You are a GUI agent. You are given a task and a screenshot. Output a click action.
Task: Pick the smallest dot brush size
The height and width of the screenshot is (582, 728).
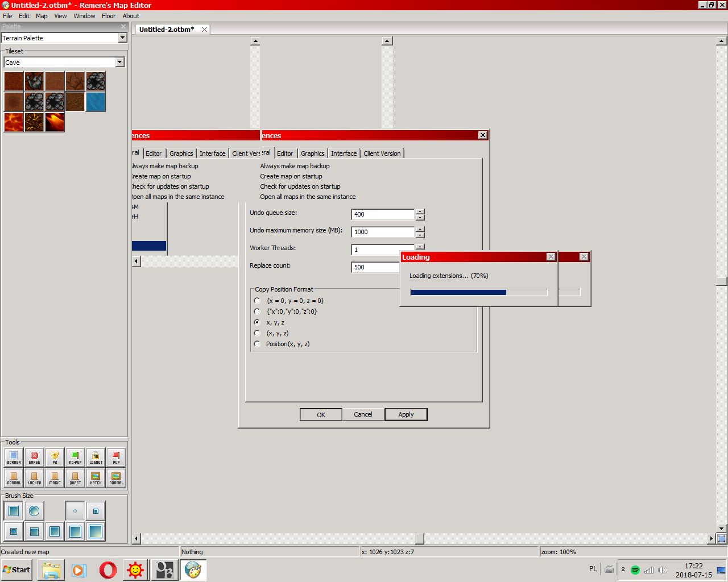pyautogui.click(x=75, y=511)
